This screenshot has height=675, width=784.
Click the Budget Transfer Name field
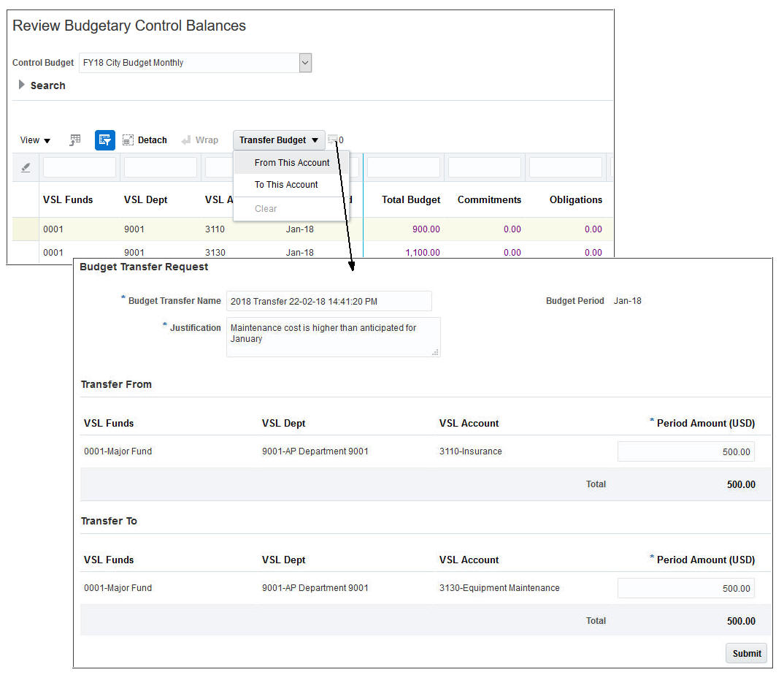click(328, 301)
